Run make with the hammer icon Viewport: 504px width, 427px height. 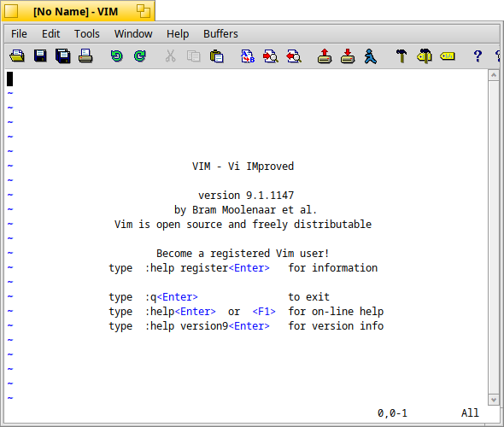(401, 56)
